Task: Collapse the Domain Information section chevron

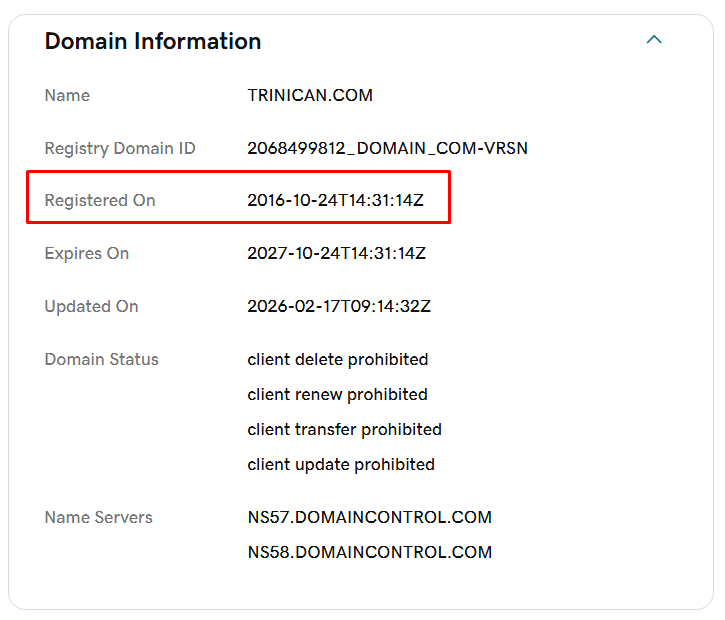Action: tap(654, 40)
